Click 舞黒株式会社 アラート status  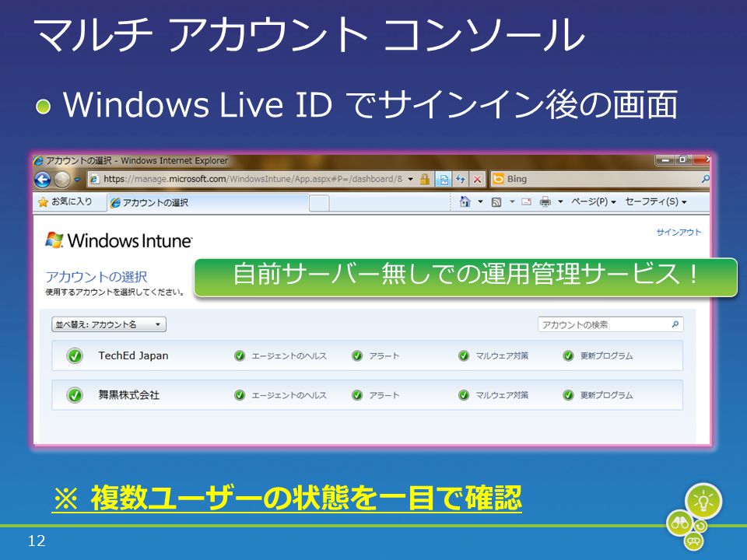click(375, 395)
